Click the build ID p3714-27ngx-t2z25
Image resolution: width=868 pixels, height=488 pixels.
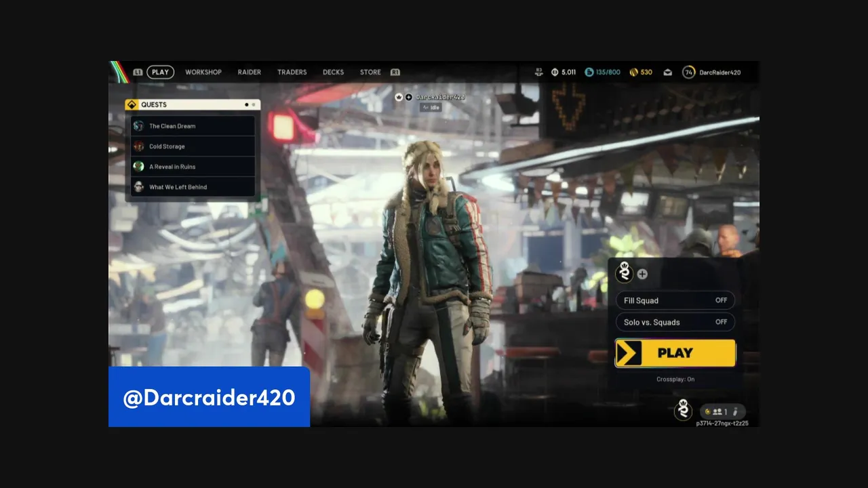click(722, 424)
